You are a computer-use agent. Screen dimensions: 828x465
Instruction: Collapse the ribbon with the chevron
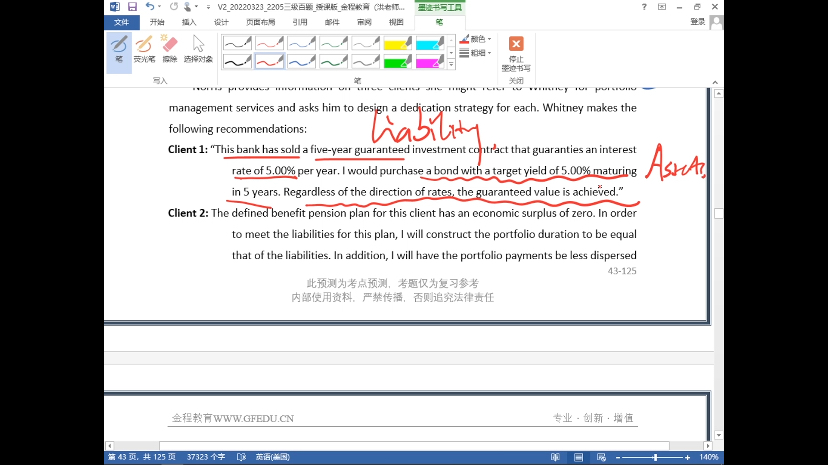point(715,82)
